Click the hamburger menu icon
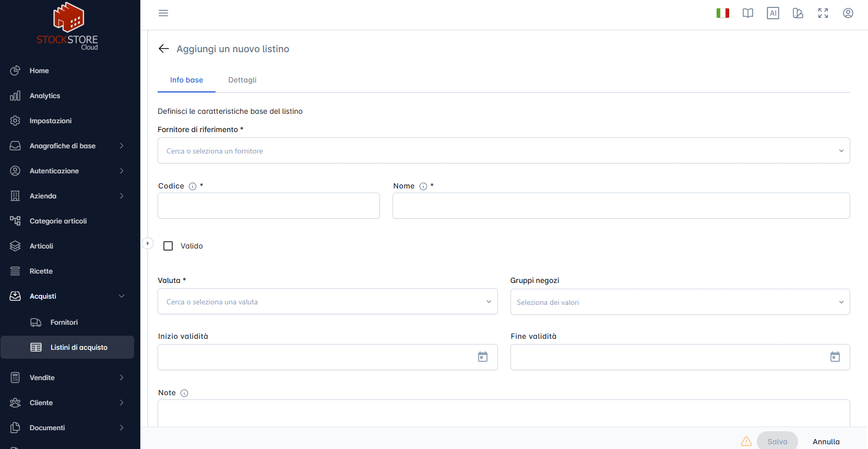This screenshot has width=868, height=449. tap(163, 13)
